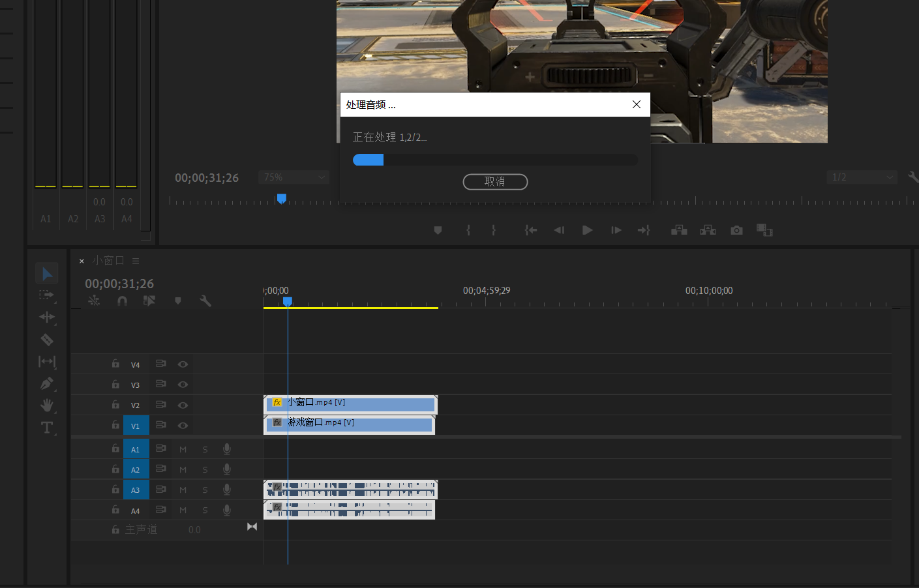This screenshot has width=919, height=588.
Task: Click master track volume 0.0 value
Action: click(194, 530)
